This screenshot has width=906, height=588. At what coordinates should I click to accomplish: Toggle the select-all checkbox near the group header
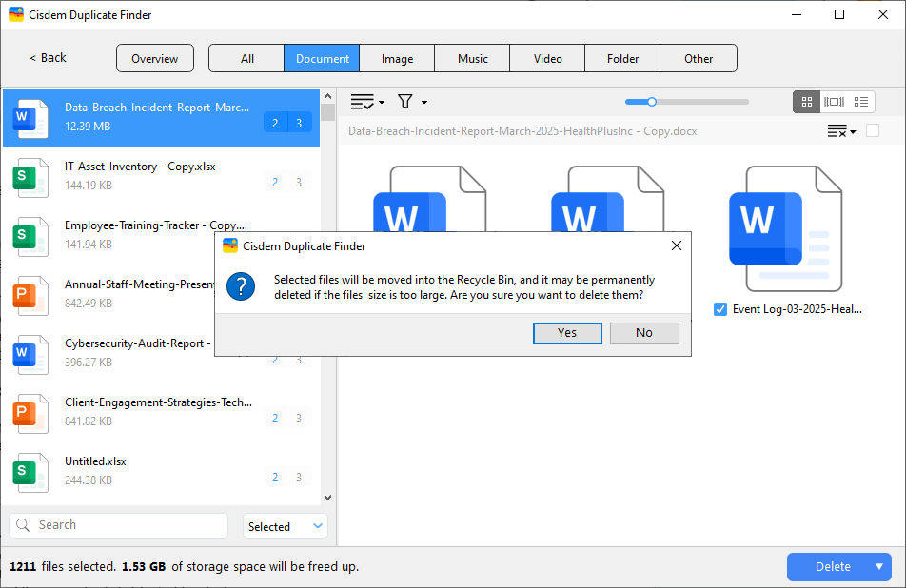(872, 131)
